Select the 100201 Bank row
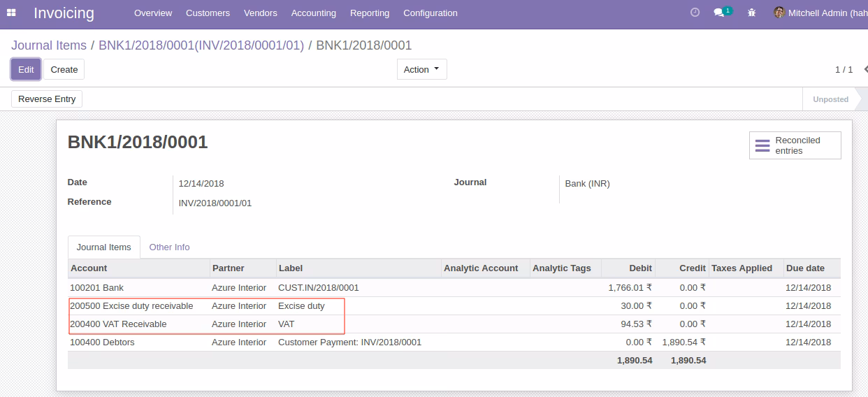This screenshot has height=397, width=868. click(x=454, y=288)
